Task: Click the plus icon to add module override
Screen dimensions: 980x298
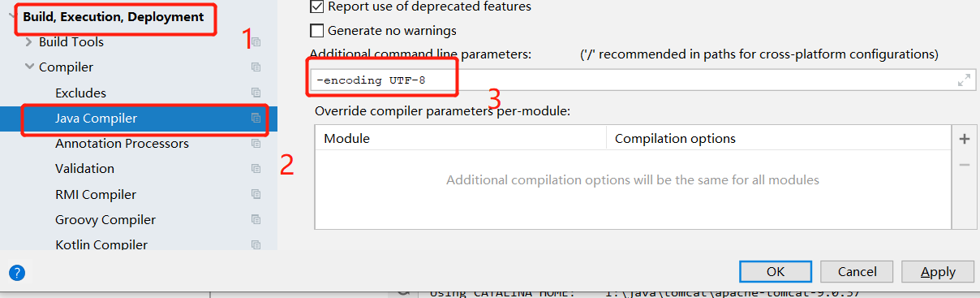Action: coord(965,139)
